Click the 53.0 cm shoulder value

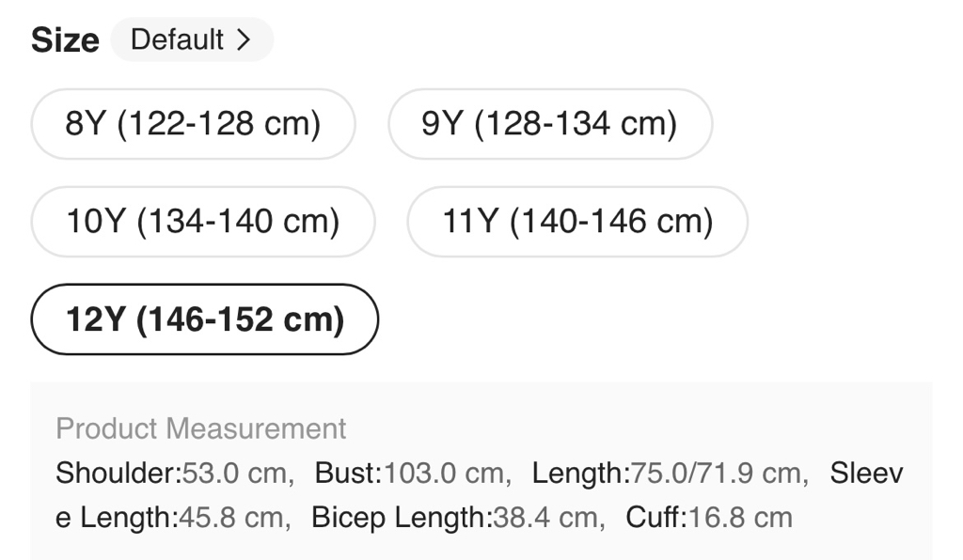point(235,473)
